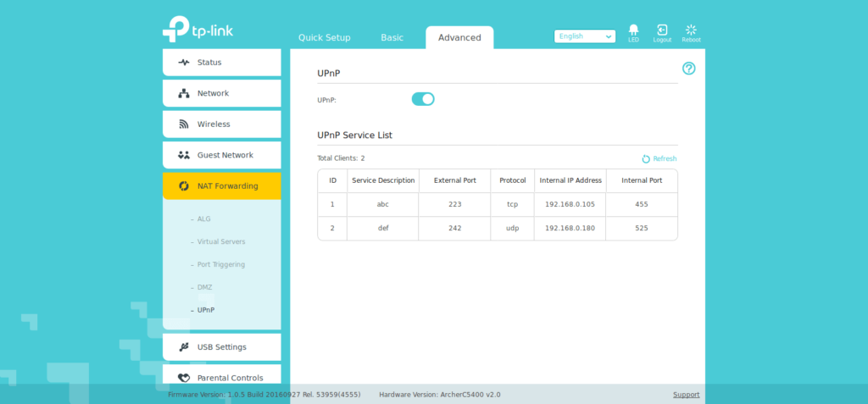This screenshot has height=404, width=868.
Task: Open the Virtual Servers submenu item
Action: click(x=220, y=241)
